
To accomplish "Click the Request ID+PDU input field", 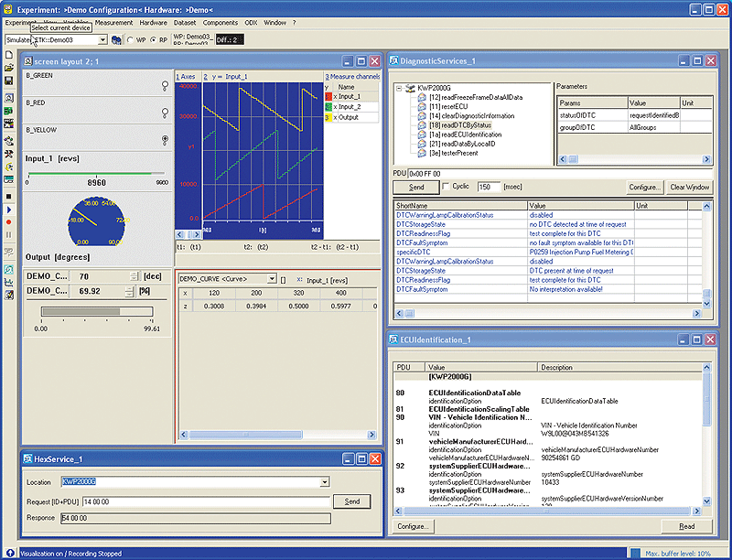I will click(x=207, y=502).
